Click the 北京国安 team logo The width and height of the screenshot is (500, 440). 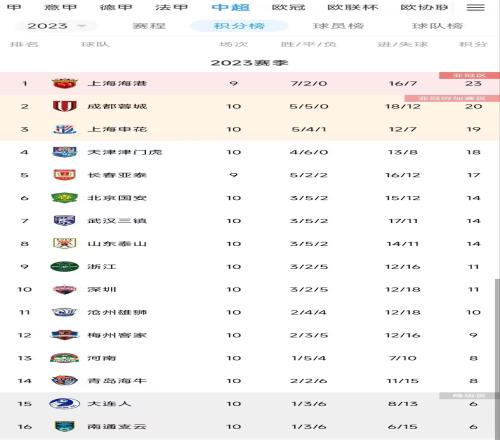(65, 198)
